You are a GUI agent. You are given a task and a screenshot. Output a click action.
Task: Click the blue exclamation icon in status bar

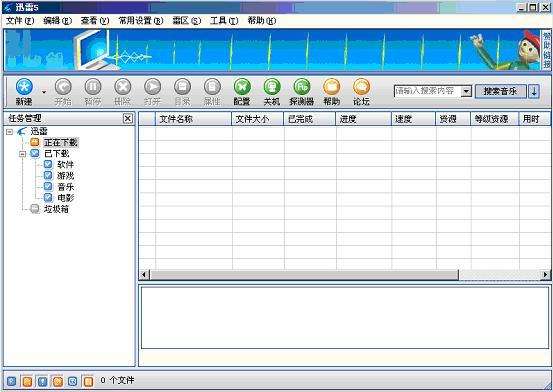click(42, 381)
